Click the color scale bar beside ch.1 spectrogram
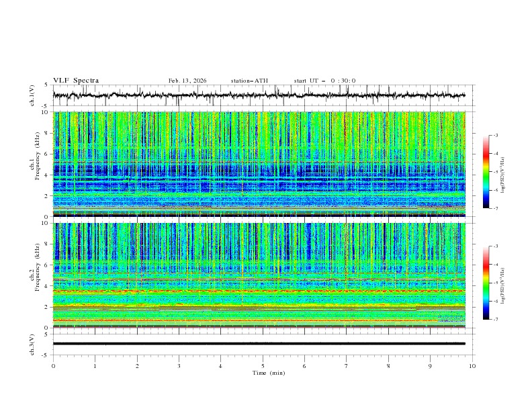 click(486, 171)
